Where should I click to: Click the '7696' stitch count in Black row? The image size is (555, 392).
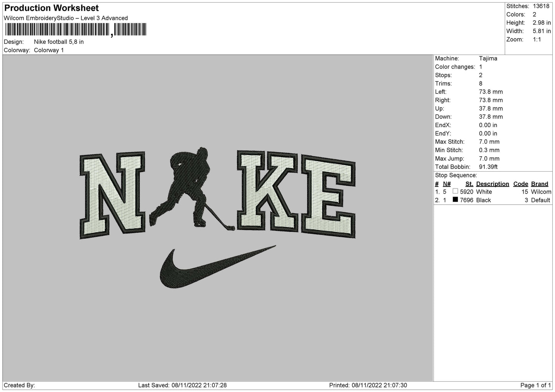467,200
